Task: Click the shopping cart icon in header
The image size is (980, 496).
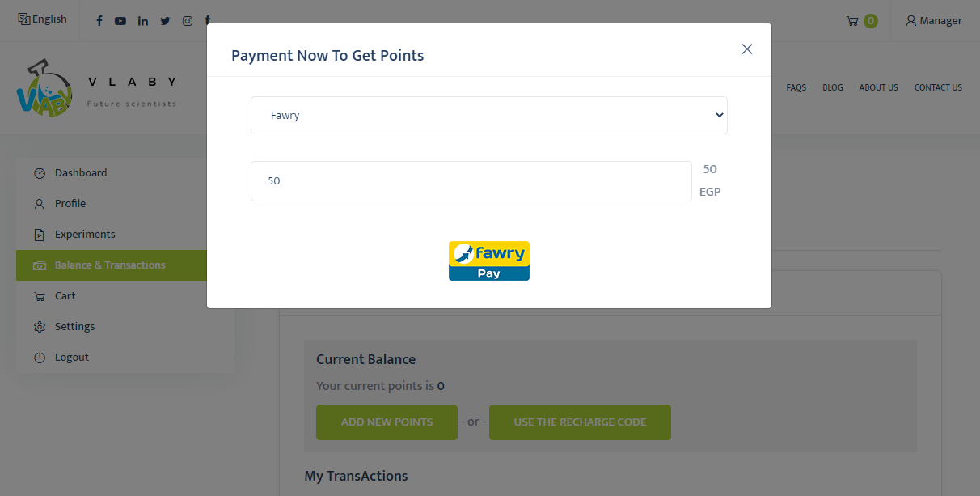Action: coord(852,21)
